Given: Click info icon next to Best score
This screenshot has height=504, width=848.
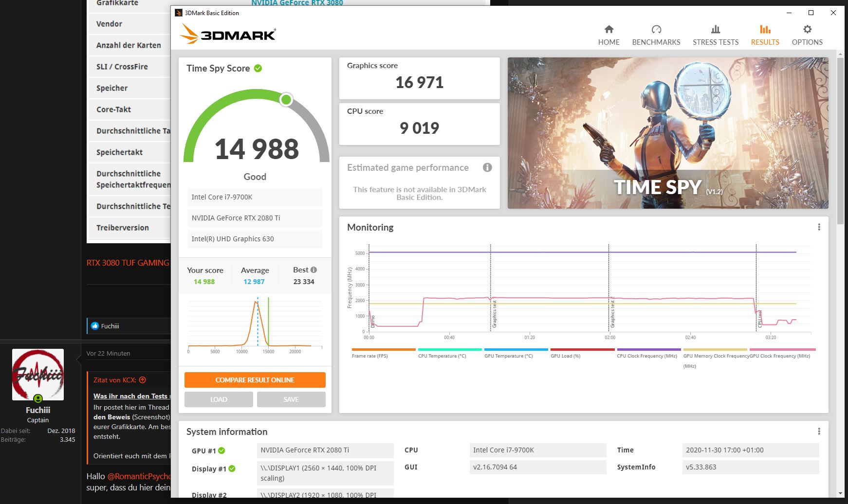Looking at the screenshot, I should pos(313,270).
